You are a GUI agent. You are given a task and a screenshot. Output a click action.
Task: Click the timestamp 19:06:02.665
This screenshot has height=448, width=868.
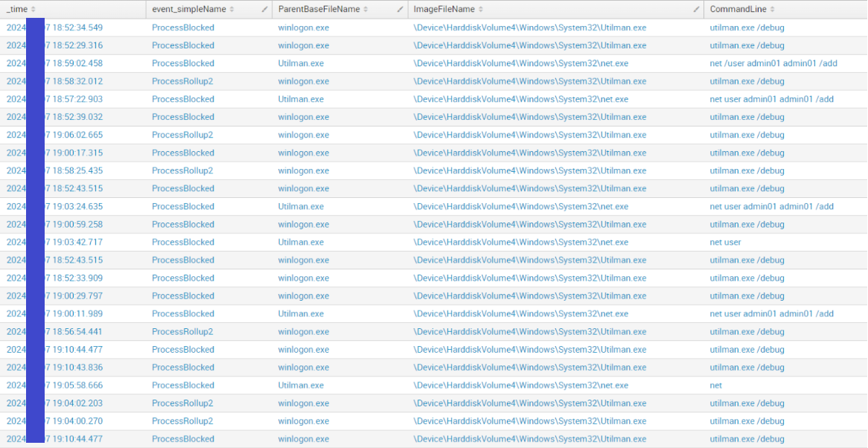click(x=74, y=135)
